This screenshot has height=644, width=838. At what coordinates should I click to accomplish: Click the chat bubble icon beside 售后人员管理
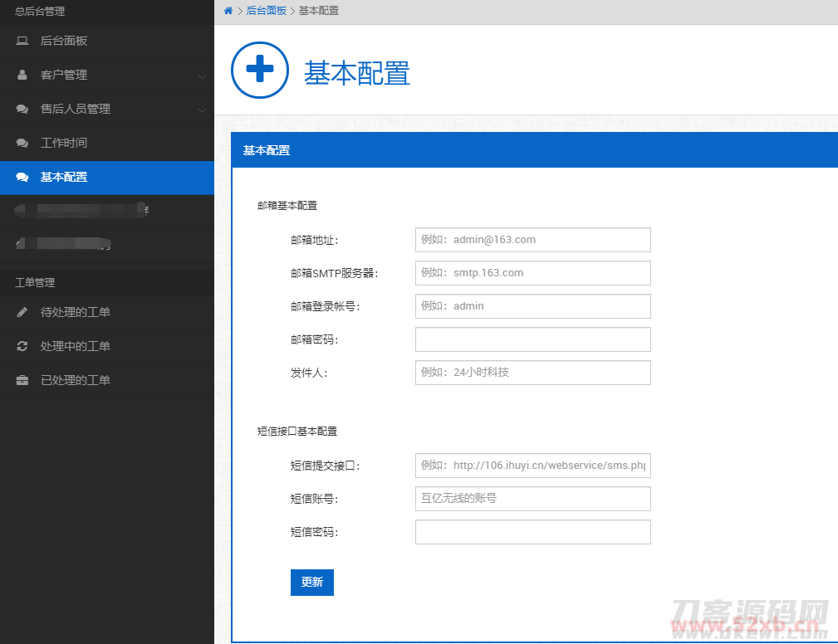point(20,109)
